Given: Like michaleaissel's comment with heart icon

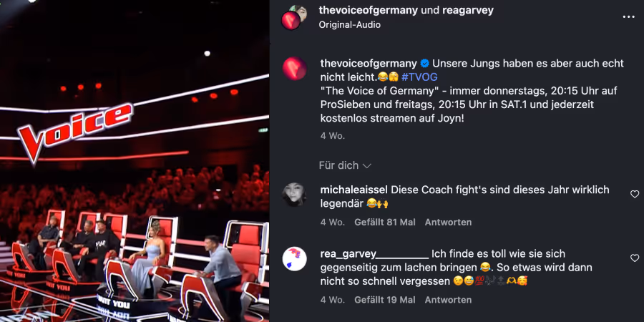Looking at the screenshot, I should point(635,194).
